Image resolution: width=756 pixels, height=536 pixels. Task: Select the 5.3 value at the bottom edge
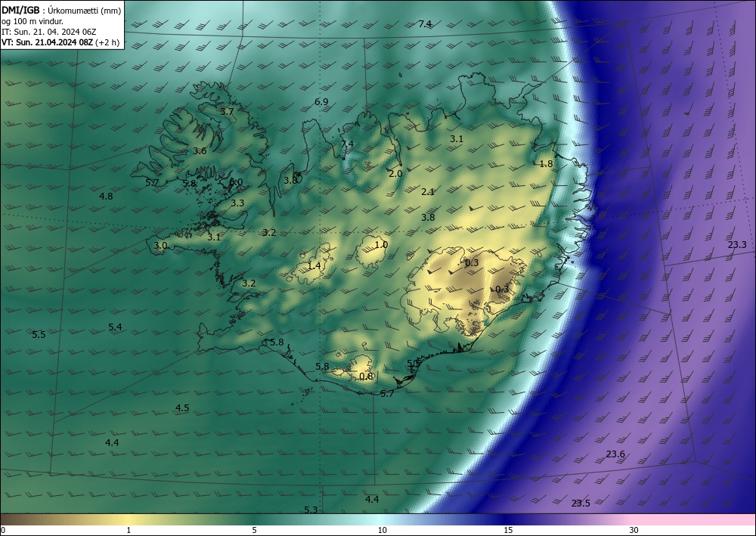tap(311, 510)
